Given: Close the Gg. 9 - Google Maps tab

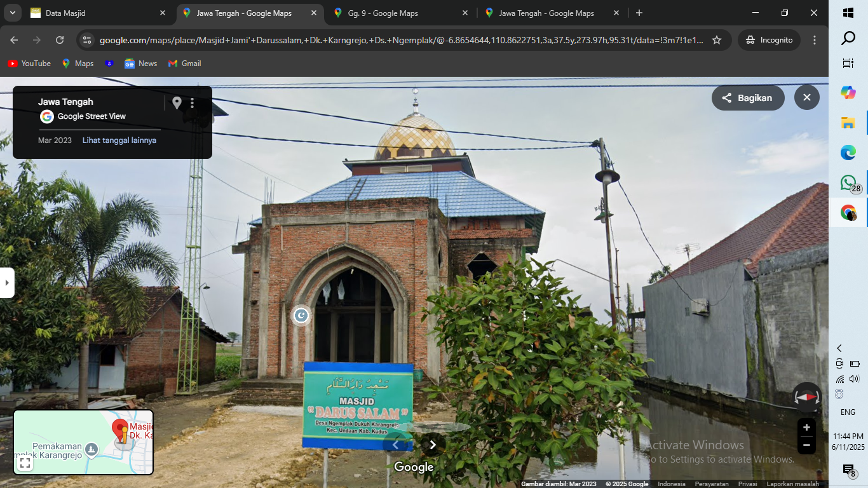Looking at the screenshot, I should pyautogui.click(x=465, y=13).
